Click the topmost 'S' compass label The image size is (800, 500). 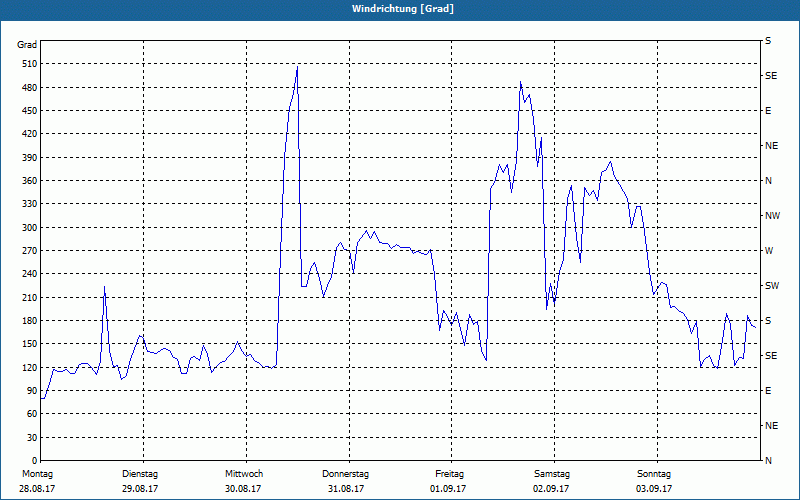point(768,41)
